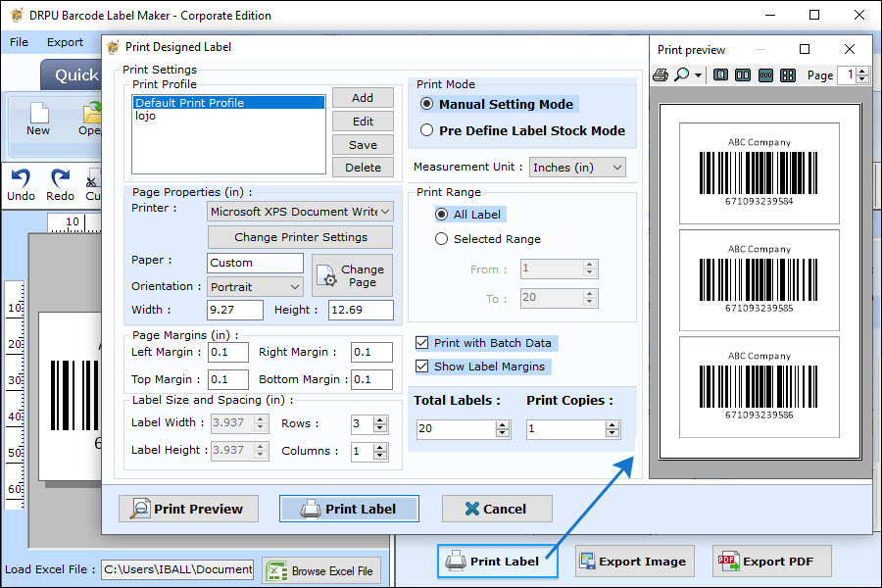Click Label Height spinner arrows
The image size is (882, 588).
pyautogui.click(x=261, y=451)
